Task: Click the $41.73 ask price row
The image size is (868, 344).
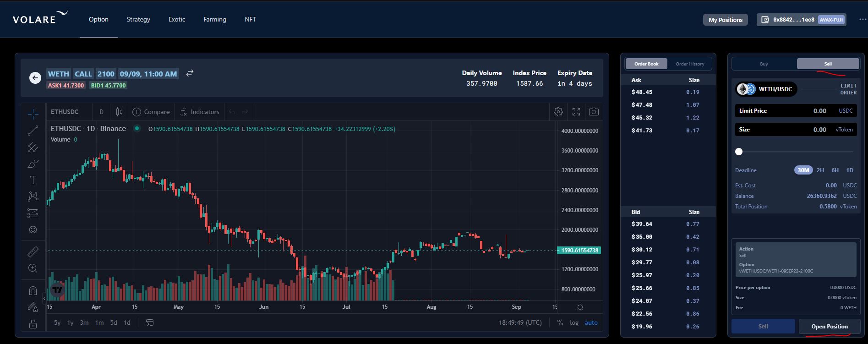Action: [668, 131]
